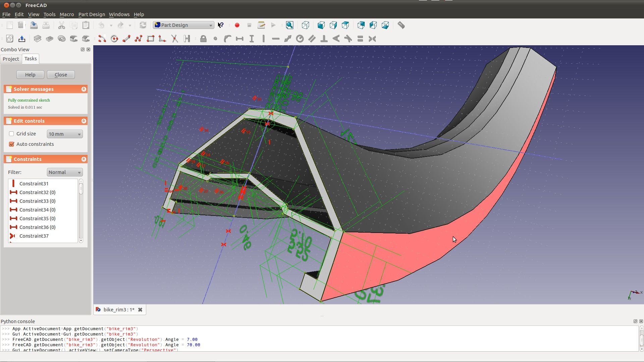Select the Part Design workbench dropdown
Image resolution: width=644 pixels, height=362 pixels.
point(183,25)
